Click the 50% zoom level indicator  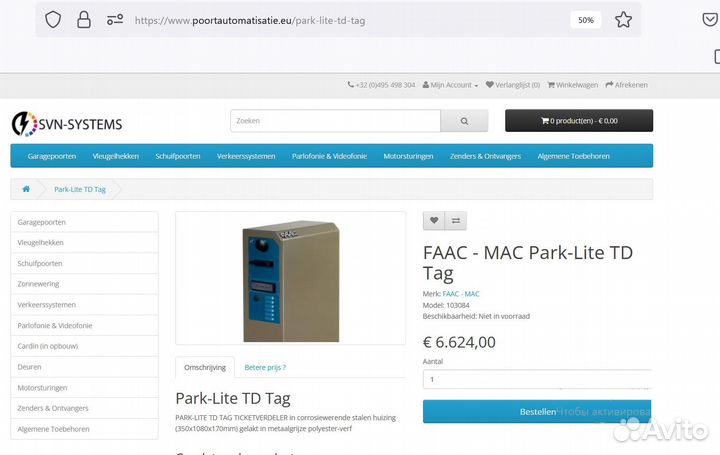pyautogui.click(x=585, y=20)
